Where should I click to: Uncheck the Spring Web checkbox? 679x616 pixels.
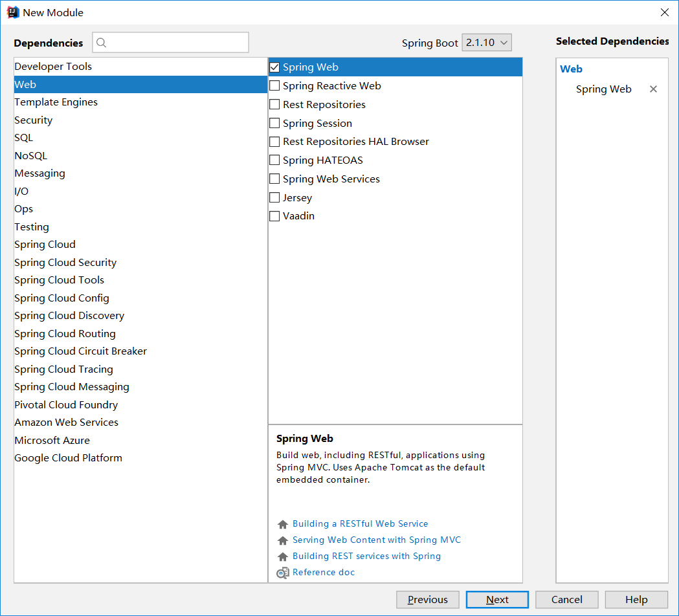point(274,67)
